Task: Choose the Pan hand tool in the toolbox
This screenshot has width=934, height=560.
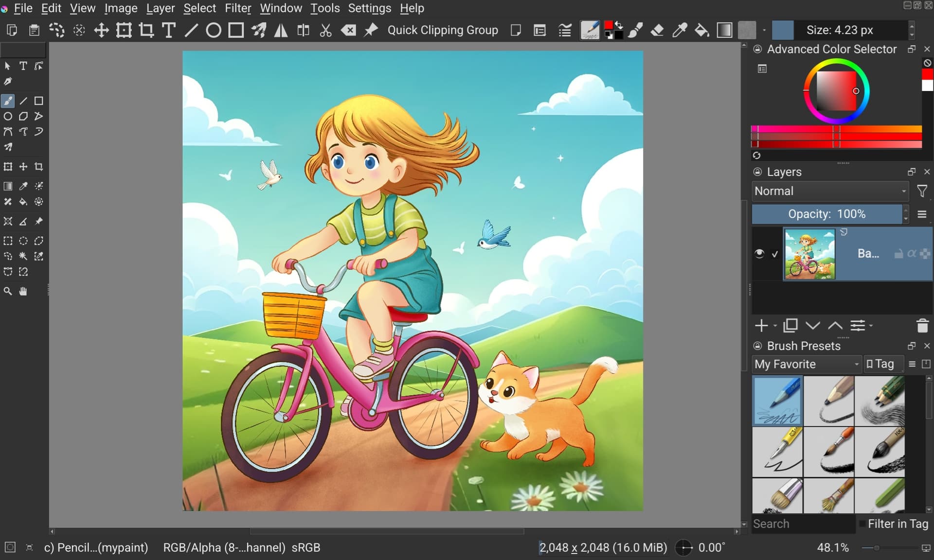Action: click(x=23, y=291)
